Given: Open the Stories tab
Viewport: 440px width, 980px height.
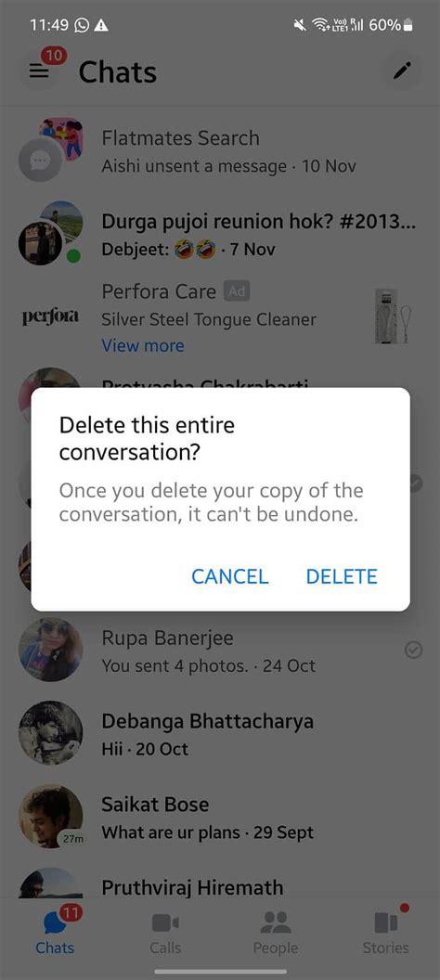Looking at the screenshot, I should [385, 933].
